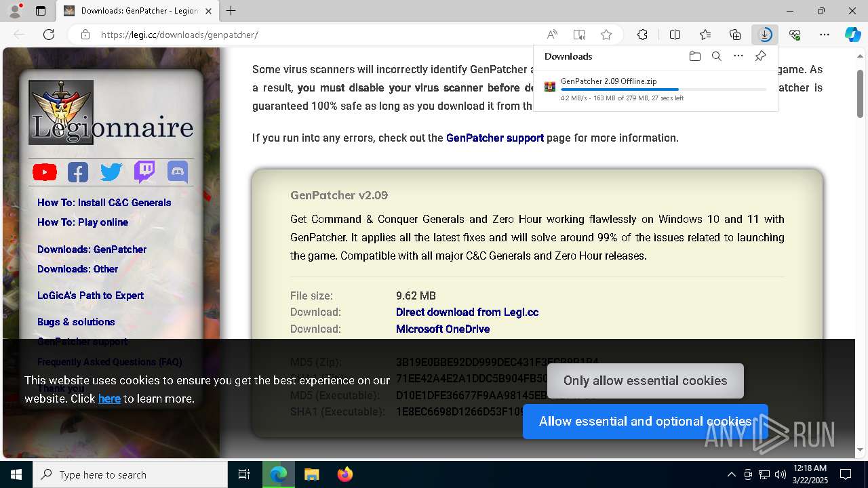The width and height of the screenshot is (868, 488).
Task: Open Tab actions menu icon
Action: 41,11
